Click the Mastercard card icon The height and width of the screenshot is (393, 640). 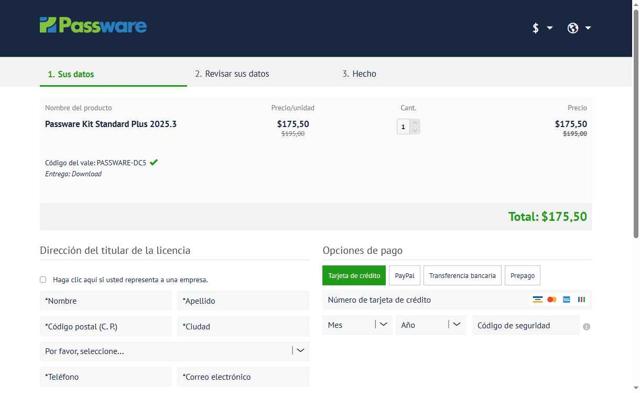click(552, 300)
